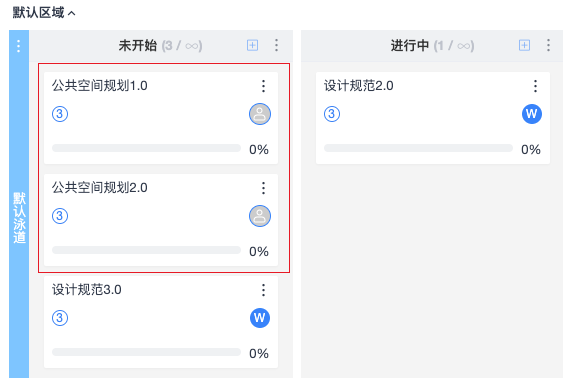Click the priority 3 badge on 设计规范2.0

point(332,114)
